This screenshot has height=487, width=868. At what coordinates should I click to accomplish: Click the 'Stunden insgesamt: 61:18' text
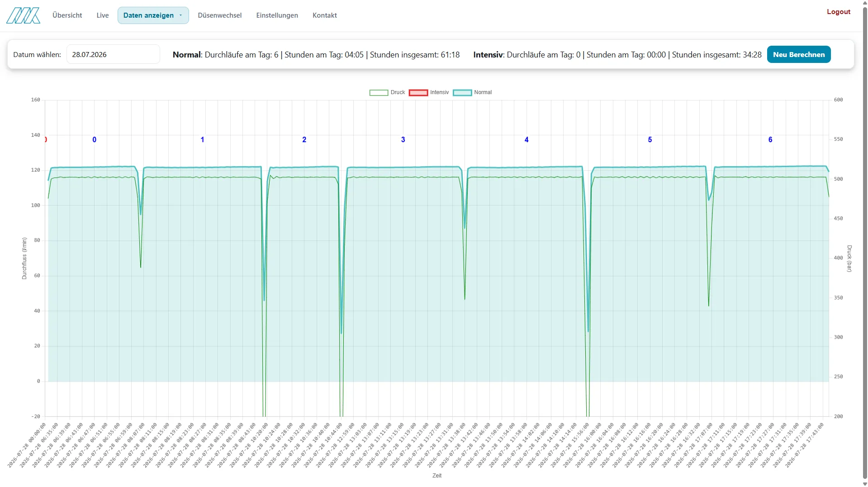coord(414,55)
